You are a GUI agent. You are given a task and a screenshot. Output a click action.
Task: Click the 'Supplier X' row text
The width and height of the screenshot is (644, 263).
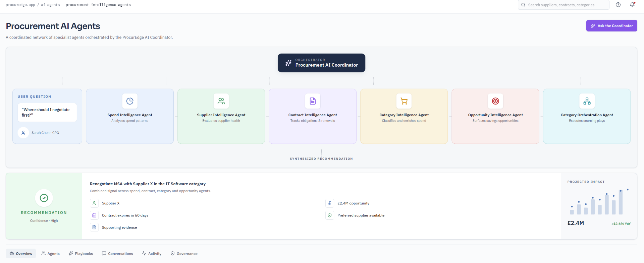tap(111, 203)
